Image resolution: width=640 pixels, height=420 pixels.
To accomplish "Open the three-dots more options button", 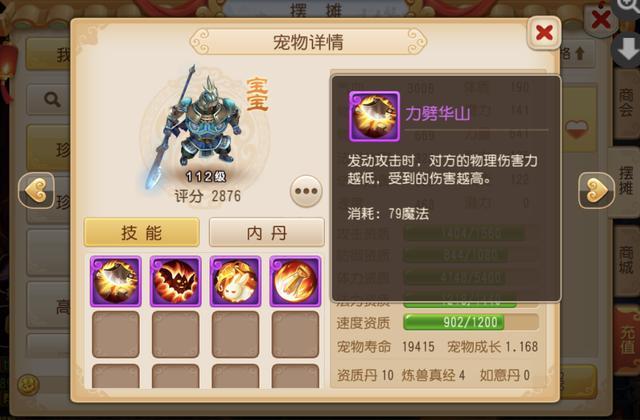I will (x=306, y=191).
